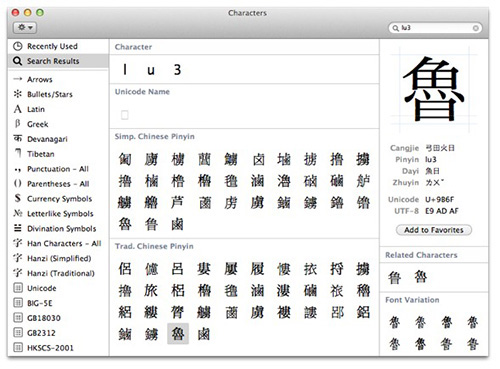This screenshot has width=500, height=369.
Task: Click the magnifier icon in search field
Action: coord(396,28)
